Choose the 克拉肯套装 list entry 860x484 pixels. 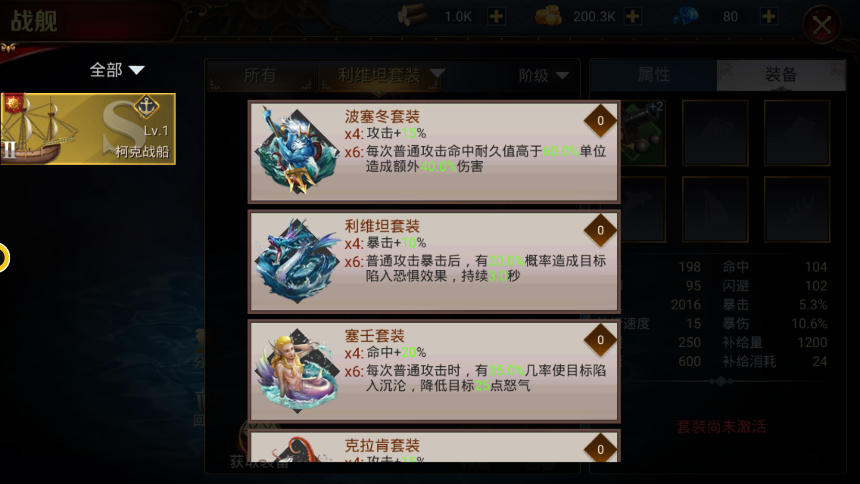pos(434,446)
